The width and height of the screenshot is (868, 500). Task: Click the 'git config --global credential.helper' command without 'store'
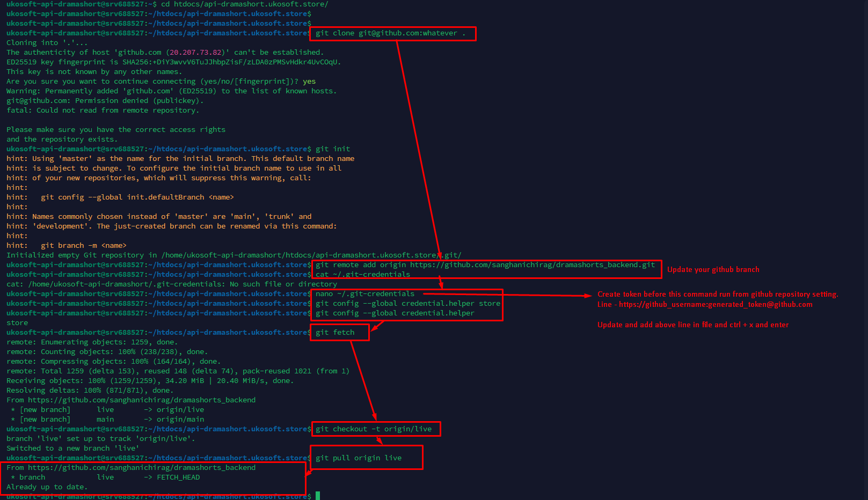395,313
